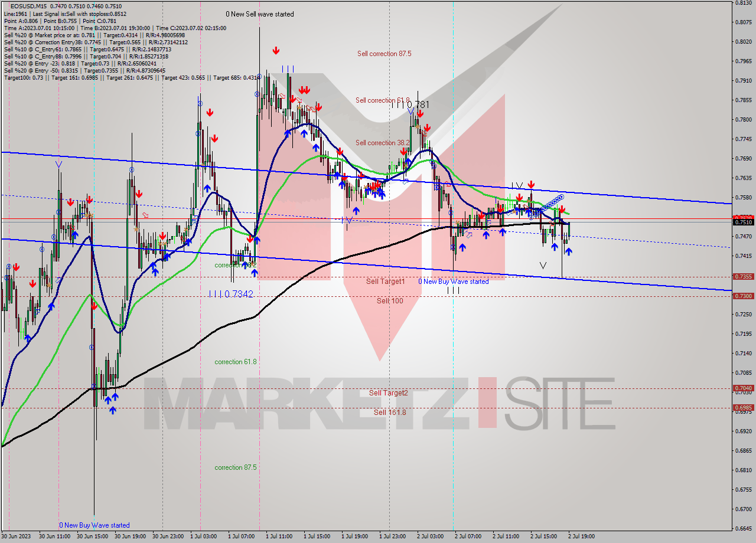The width and height of the screenshot is (756, 543).
Task: Click 0.7635 on the price axis
Action: click(x=743, y=178)
